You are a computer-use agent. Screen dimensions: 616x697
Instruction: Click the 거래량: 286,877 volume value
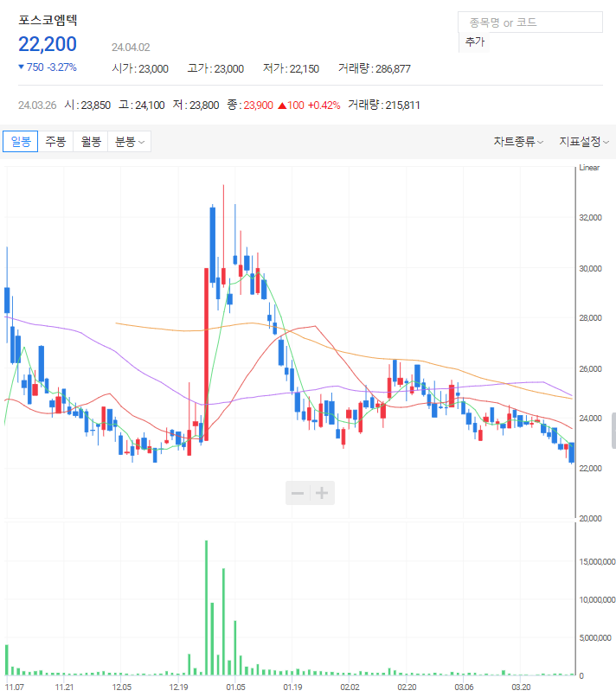point(374,68)
